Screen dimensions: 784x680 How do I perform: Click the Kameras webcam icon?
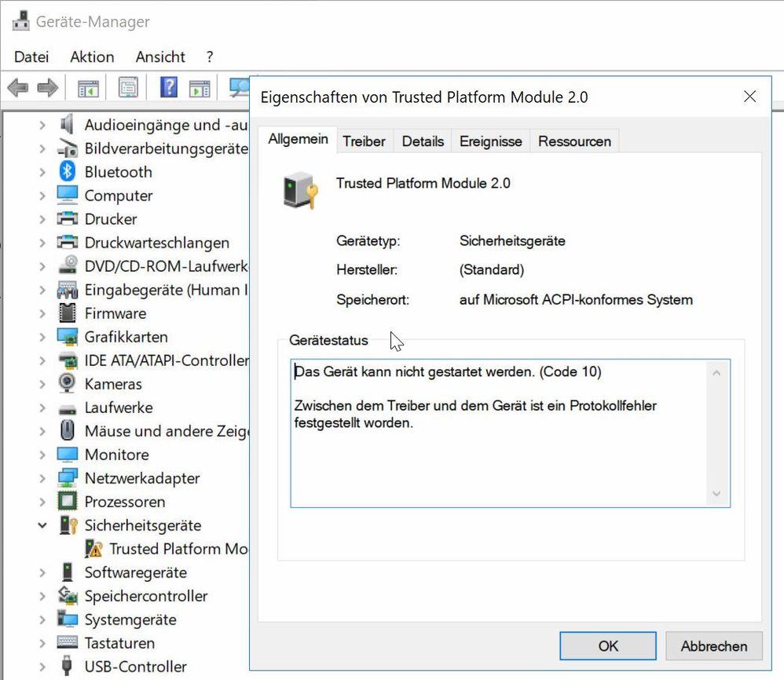[68, 384]
